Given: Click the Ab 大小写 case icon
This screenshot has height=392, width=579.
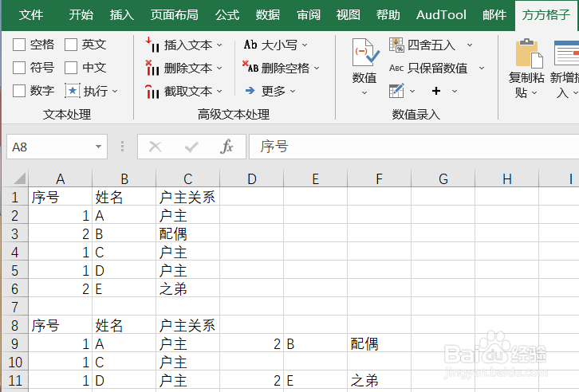Looking at the screenshot, I should [x=250, y=45].
